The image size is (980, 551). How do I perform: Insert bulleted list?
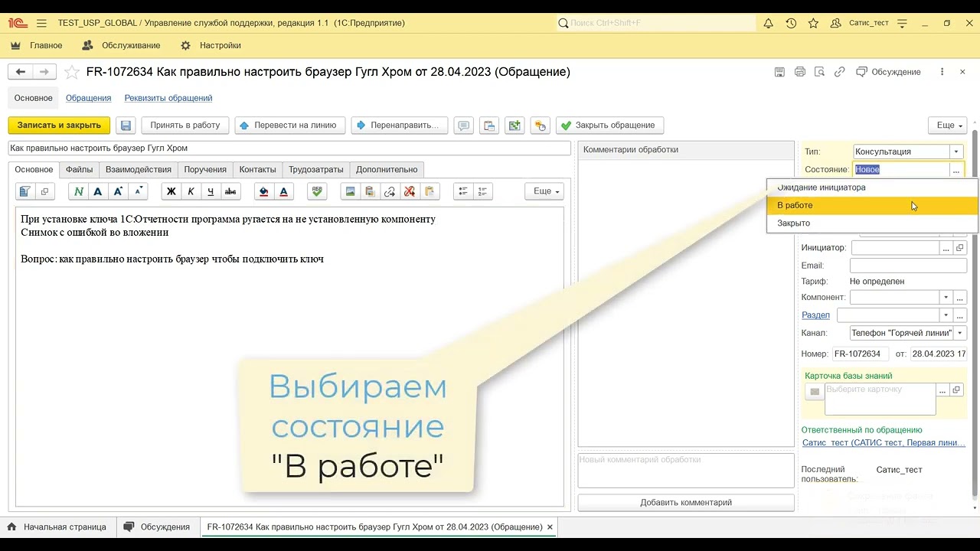point(462,191)
